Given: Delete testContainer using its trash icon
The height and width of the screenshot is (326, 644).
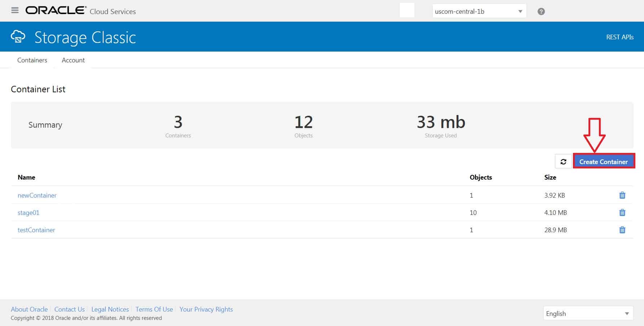Looking at the screenshot, I should pyautogui.click(x=622, y=230).
